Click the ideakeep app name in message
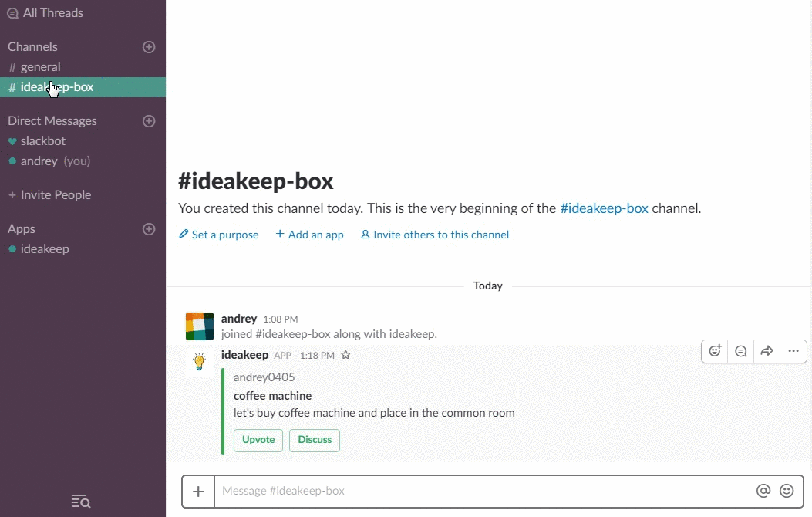The image size is (812, 517). pyautogui.click(x=244, y=355)
